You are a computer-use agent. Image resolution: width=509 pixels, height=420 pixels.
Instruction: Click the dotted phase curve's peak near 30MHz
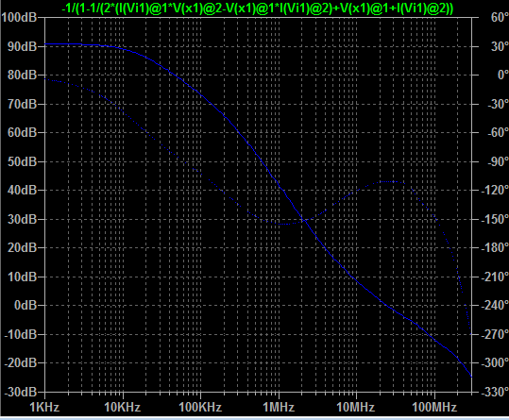tap(388, 181)
